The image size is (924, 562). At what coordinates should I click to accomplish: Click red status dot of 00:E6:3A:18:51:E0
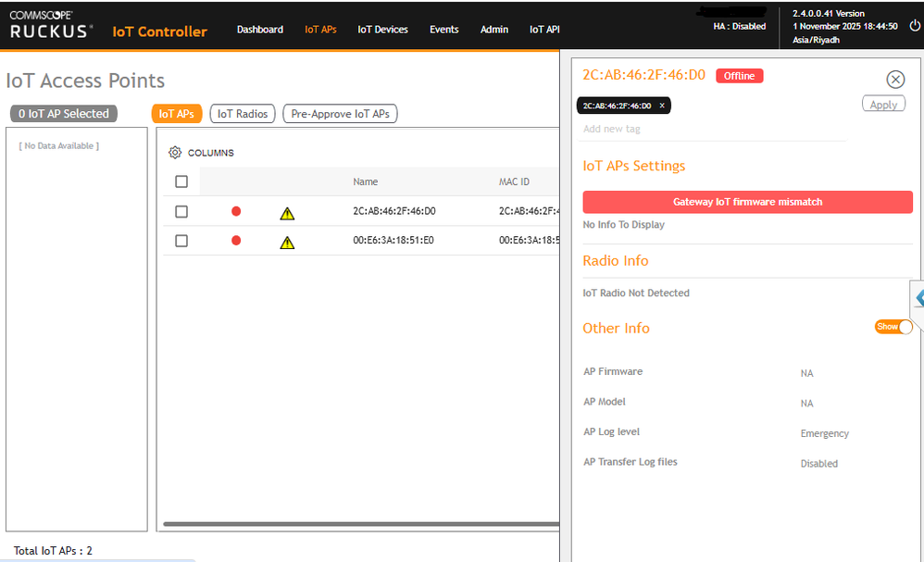[236, 241]
